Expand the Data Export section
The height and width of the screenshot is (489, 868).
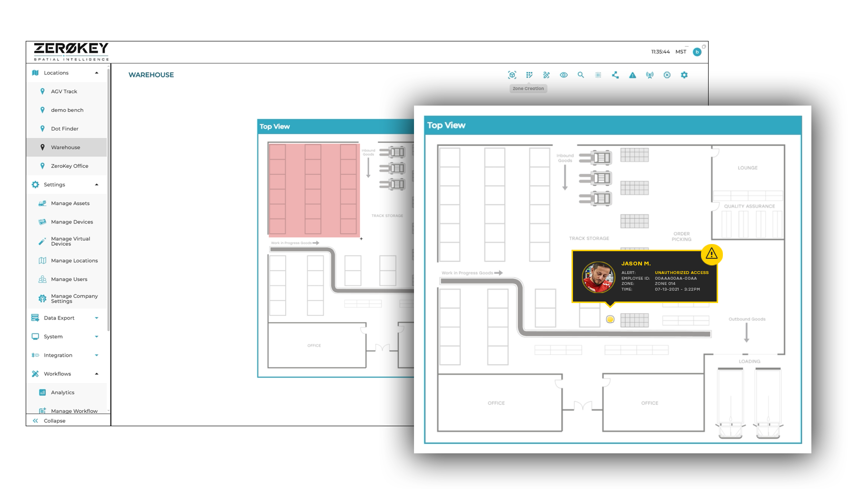pyautogui.click(x=97, y=318)
